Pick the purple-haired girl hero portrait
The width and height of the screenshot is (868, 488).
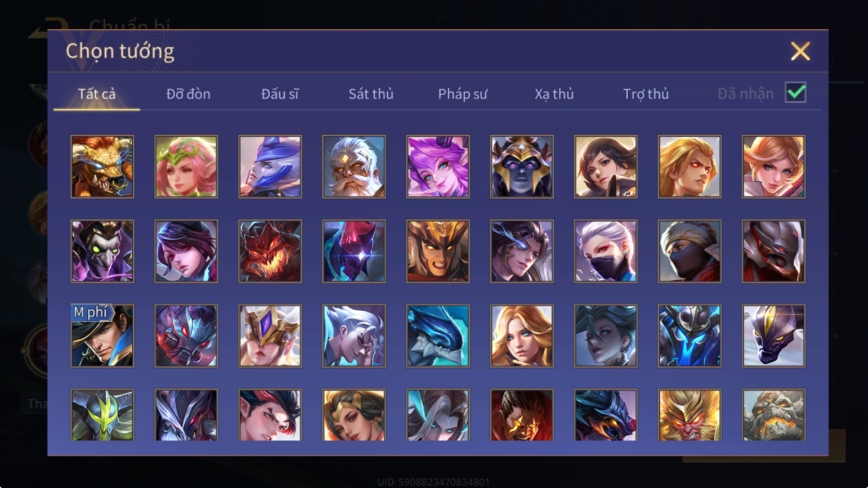[x=437, y=167]
